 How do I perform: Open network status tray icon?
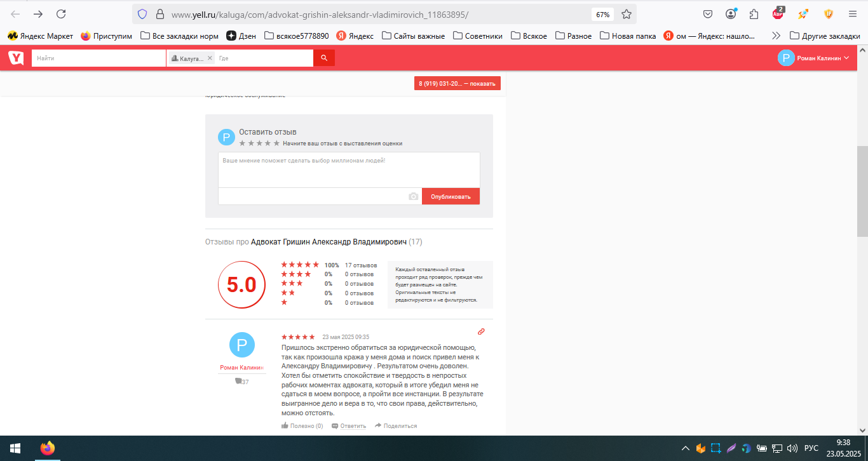[x=777, y=448]
